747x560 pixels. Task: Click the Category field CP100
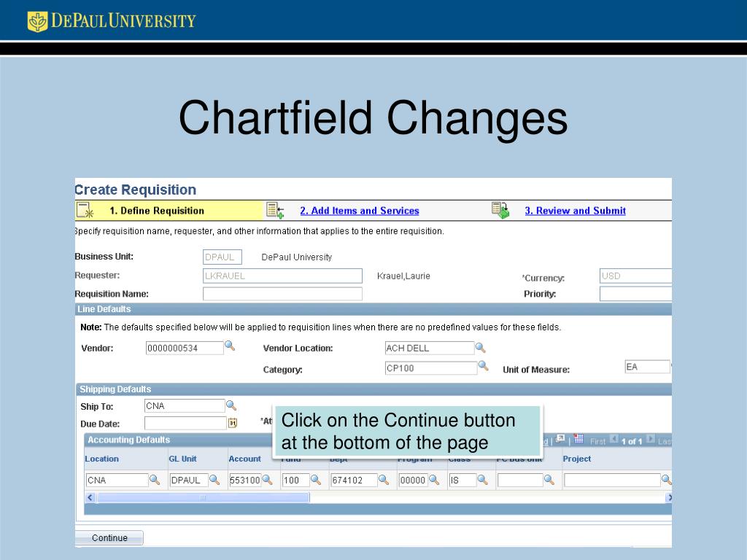click(430, 368)
